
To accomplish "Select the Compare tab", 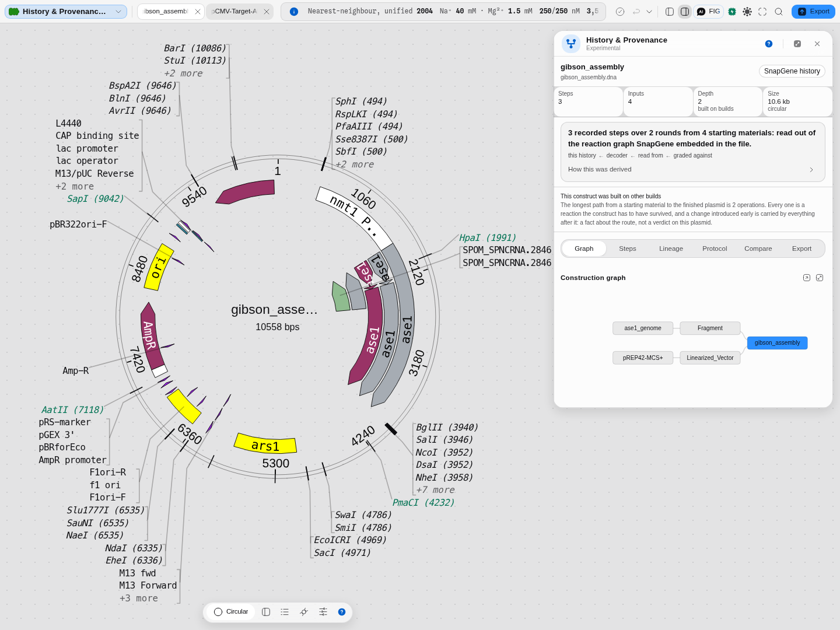I will tap(758, 249).
